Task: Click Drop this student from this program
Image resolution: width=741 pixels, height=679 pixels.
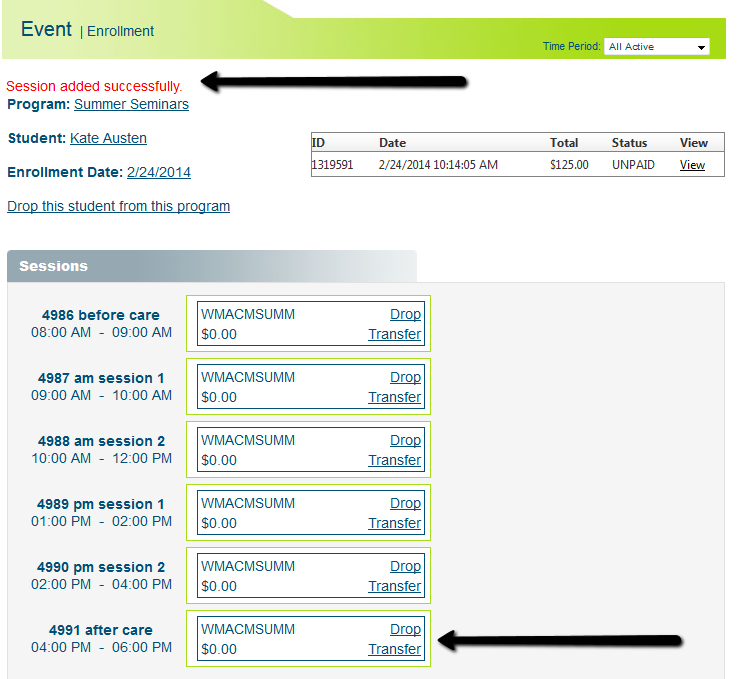Action: click(118, 206)
